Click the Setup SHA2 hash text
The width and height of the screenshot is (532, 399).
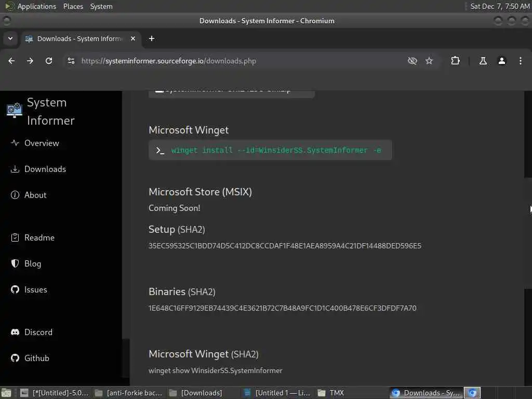point(285,246)
